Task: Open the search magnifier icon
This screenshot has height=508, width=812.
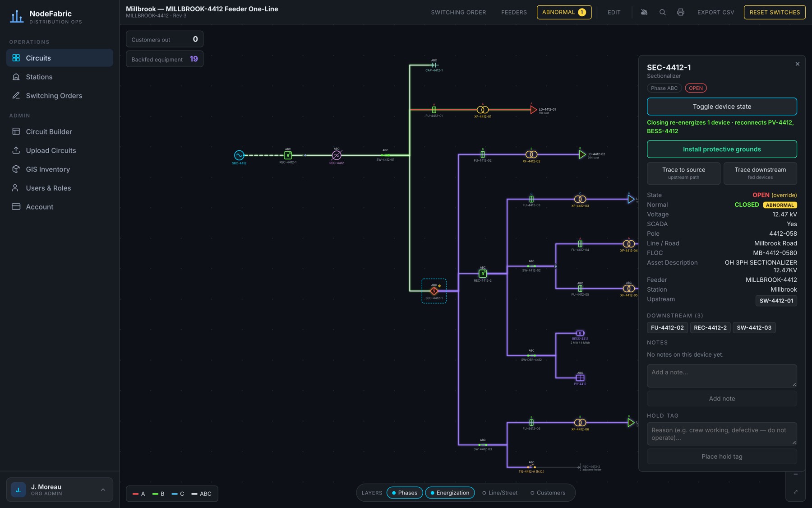Action: (662, 12)
